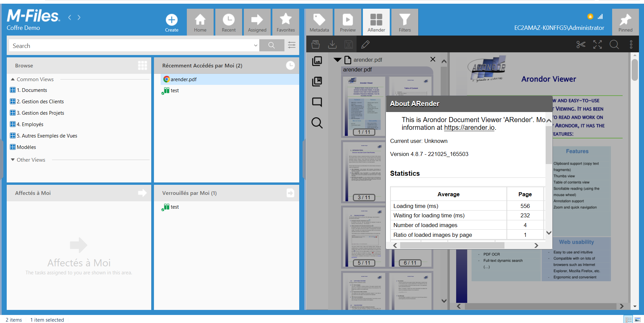Show the bookmarks panel in ARender sidebar

[317, 81]
